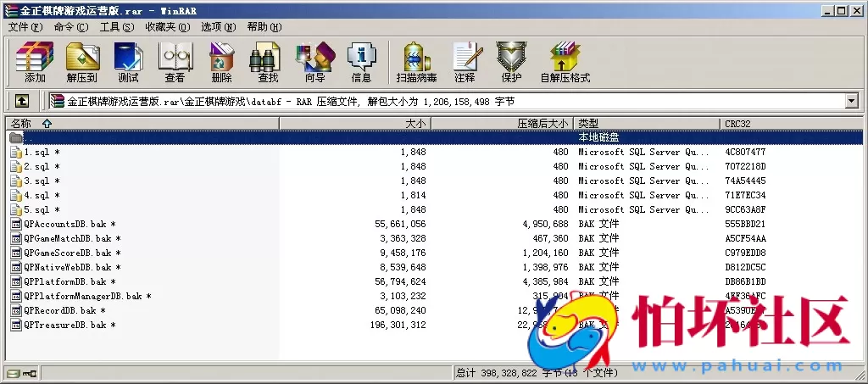The width and height of the screenshot is (868, 384).
Task: Select QPGameMatchDB.bak file
Action: click(434, 238)
